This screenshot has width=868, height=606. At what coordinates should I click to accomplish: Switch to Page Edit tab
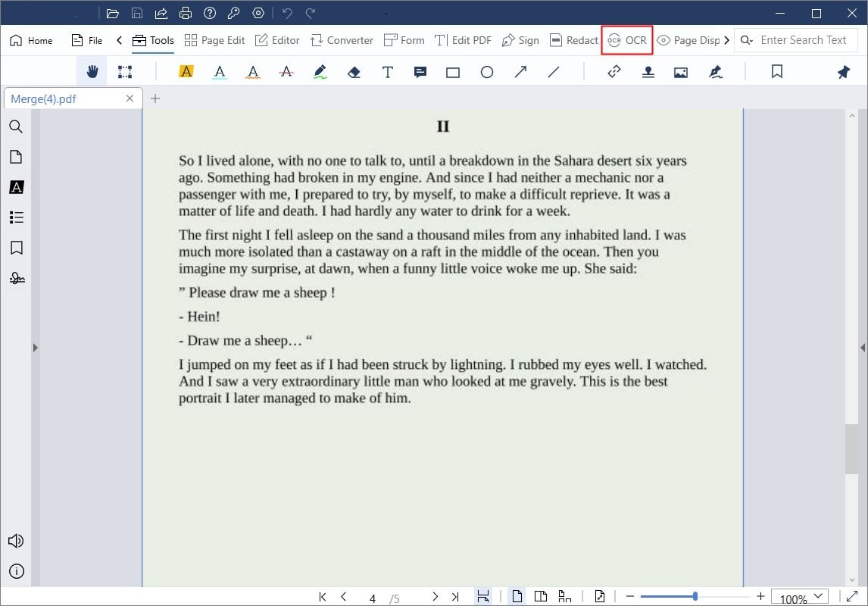click(214, 40)
